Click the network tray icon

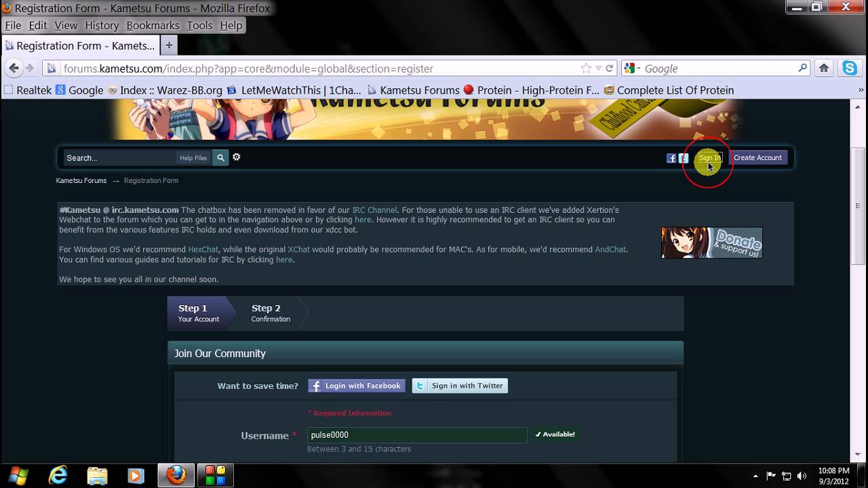tap(787, 476)
